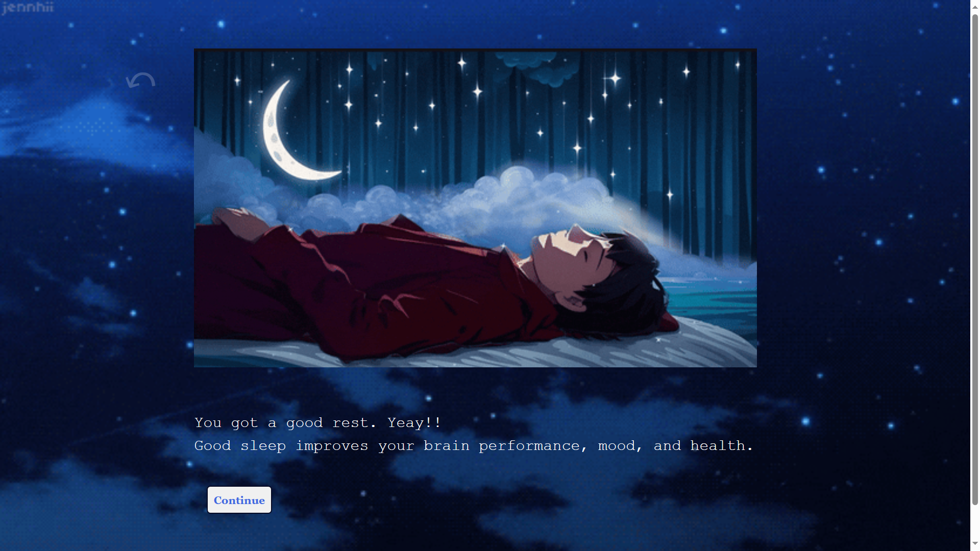This screenshot has width=980, height=551.
Task: Select the word 'Yeay!!' in the passage
Action: pyautogui.click(x=414, y=423)
